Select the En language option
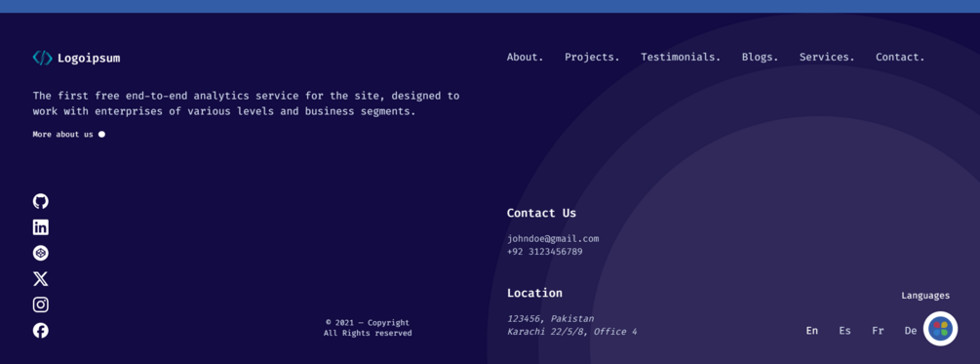980x364 pixels. 812,331
